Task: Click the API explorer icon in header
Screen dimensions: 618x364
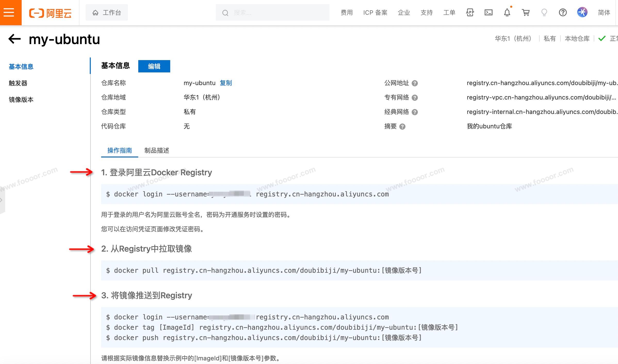Action: 470,12
